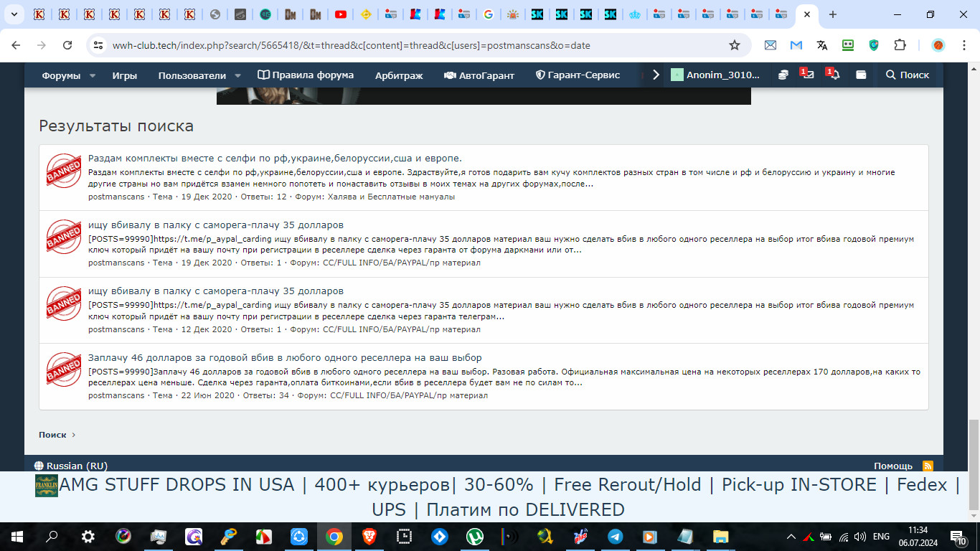This screenshot has height=551, width=980.
Task: Open Brave browser from taskbar
Action: pos(369,536)
